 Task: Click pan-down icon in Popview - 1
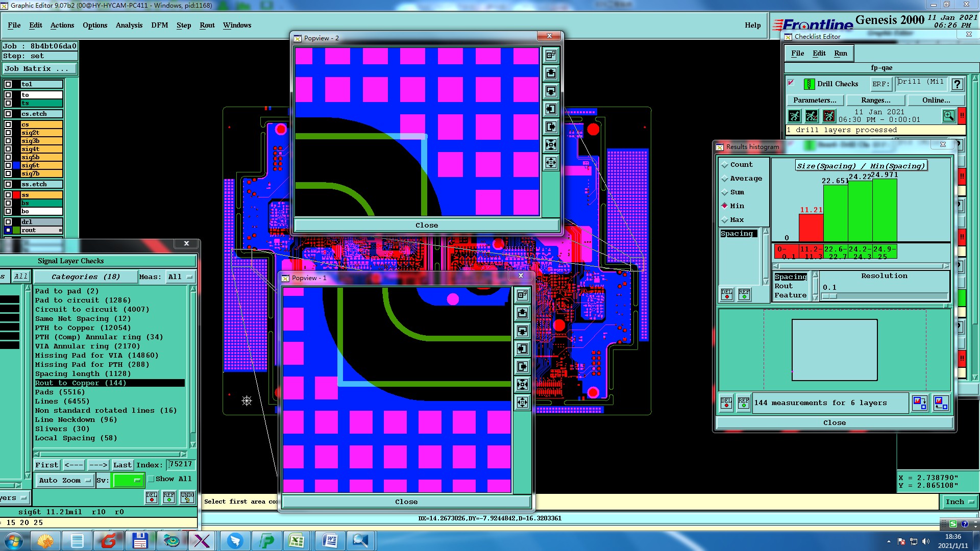coord(522,331)
